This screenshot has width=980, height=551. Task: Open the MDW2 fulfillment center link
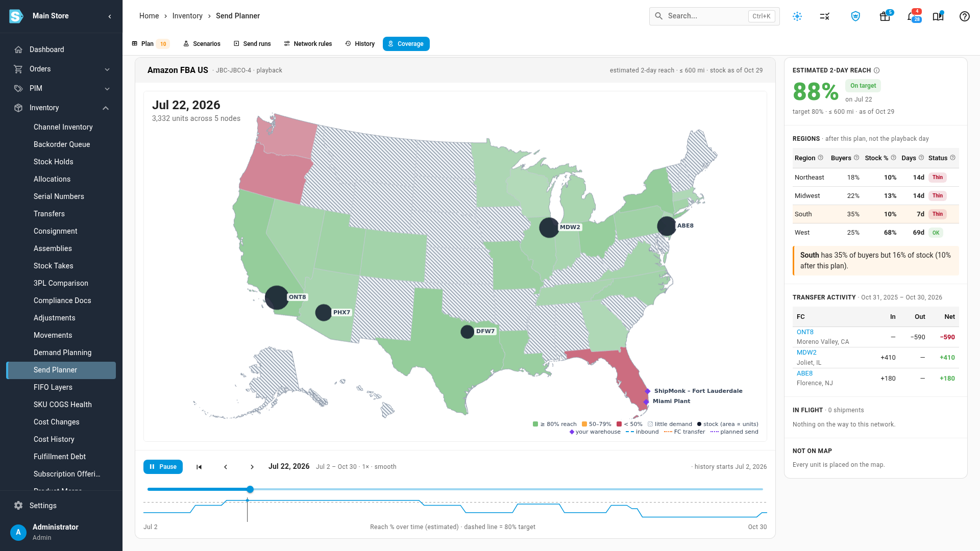click(x=806, y=353)
